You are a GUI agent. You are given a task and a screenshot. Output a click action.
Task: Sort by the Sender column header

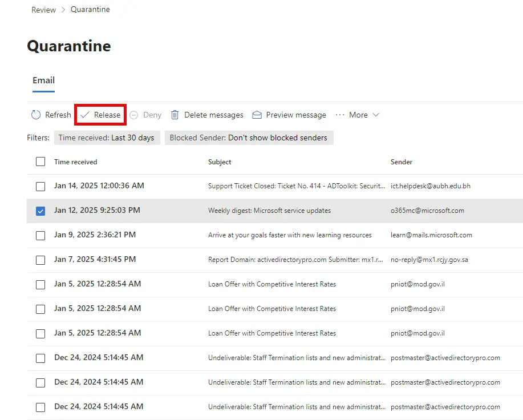tap(402, 162)
